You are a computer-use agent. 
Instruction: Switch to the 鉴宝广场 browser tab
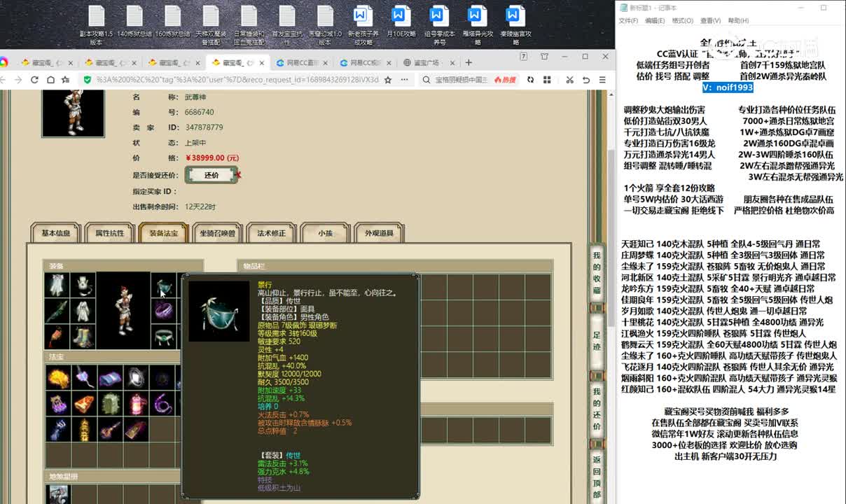[430, 62]
